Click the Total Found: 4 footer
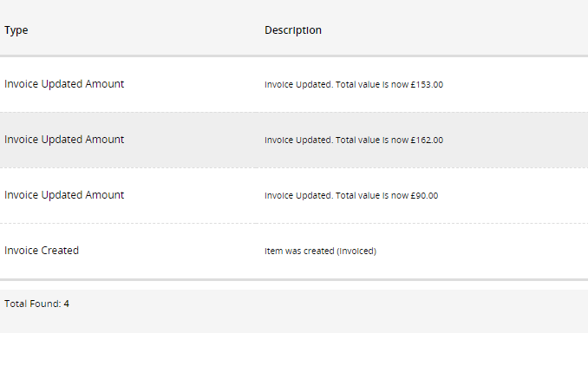Image resolution: width=588 pixels, height=366 pixels. [36, 304]
